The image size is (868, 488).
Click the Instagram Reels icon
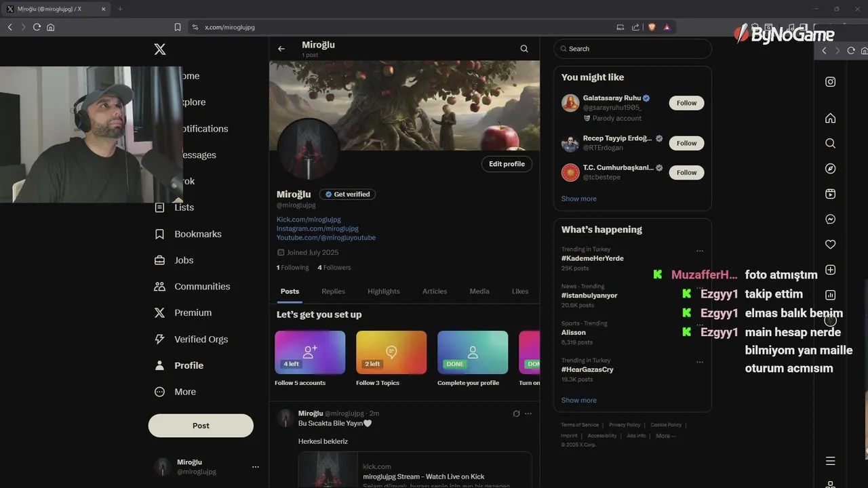(x=830, y=194)
